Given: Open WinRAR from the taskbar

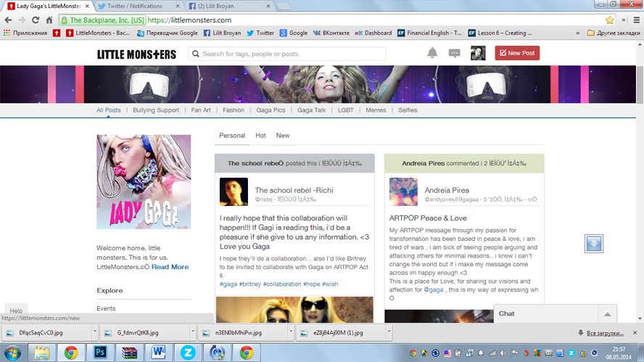Looking at the screenshot, I should tap(129, 353).
